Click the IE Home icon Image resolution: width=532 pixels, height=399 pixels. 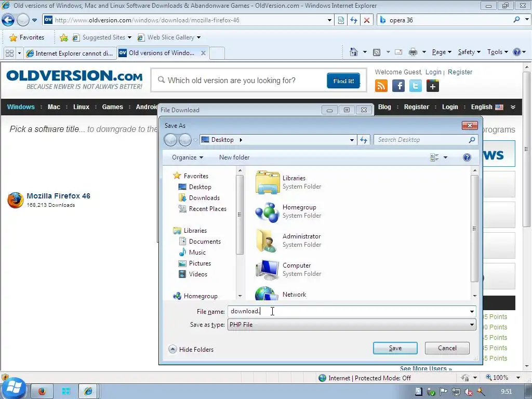click(353, 52)
